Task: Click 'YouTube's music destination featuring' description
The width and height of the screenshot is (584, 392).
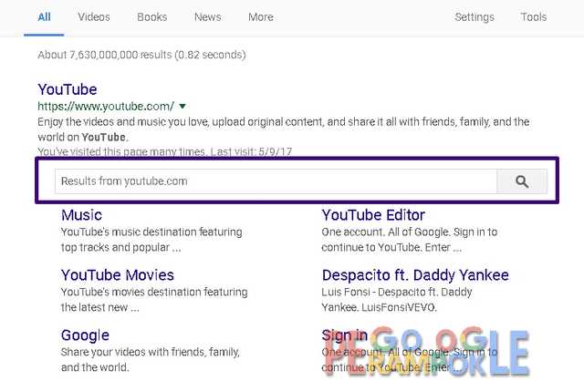Action: 151,232
